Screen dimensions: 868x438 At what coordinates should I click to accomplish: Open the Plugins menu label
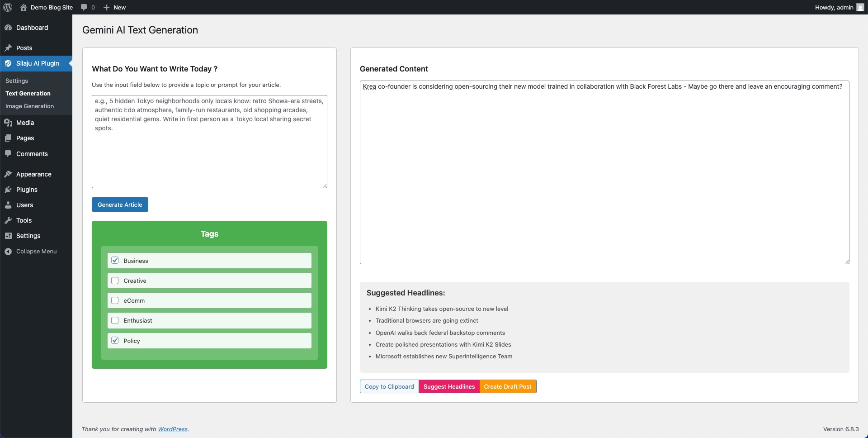click(x=27, y=190)
